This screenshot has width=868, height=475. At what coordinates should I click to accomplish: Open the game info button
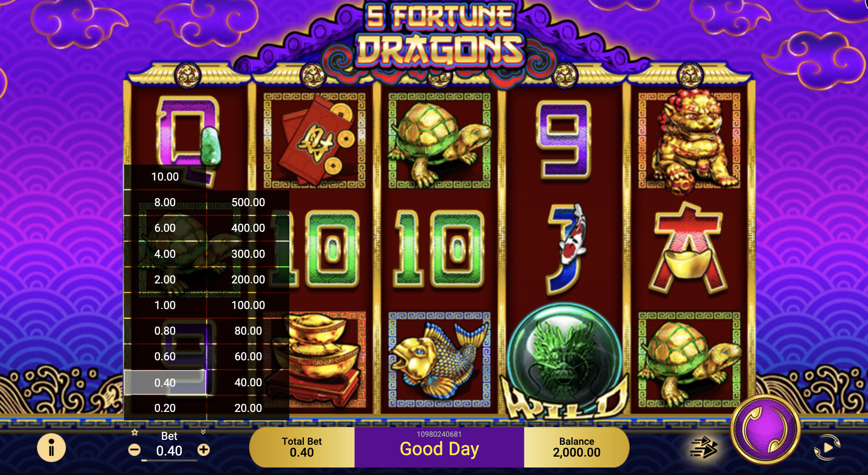(x=51, y=447)
